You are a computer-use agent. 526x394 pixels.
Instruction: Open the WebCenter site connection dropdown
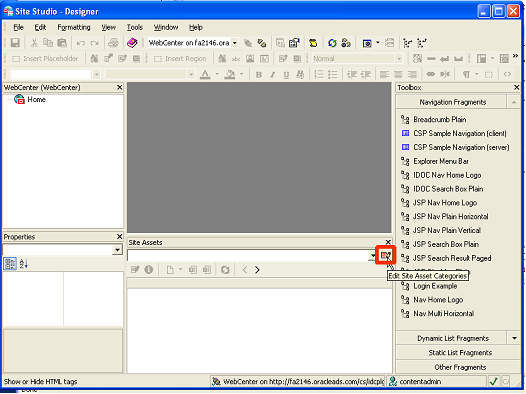tap(235, 43)
